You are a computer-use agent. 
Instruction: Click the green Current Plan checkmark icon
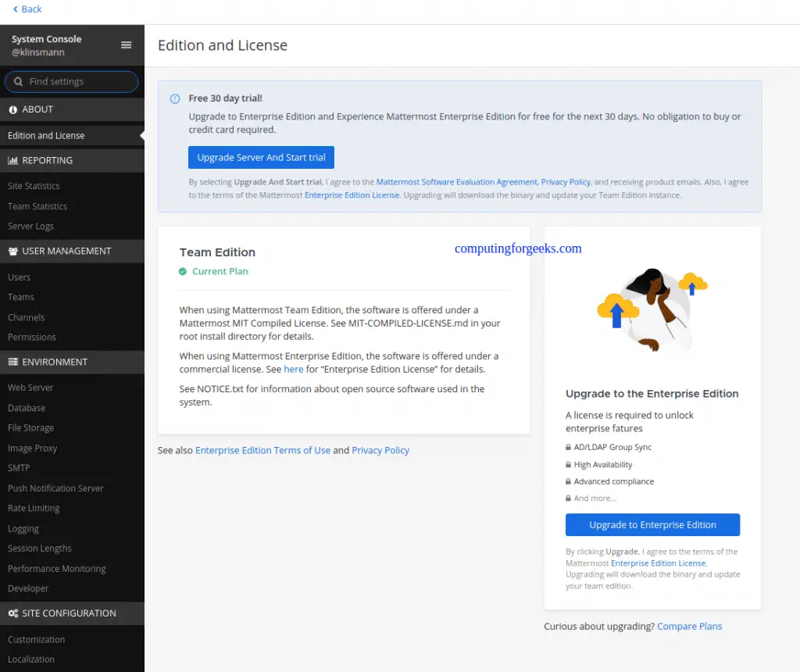tap(183, 271)
